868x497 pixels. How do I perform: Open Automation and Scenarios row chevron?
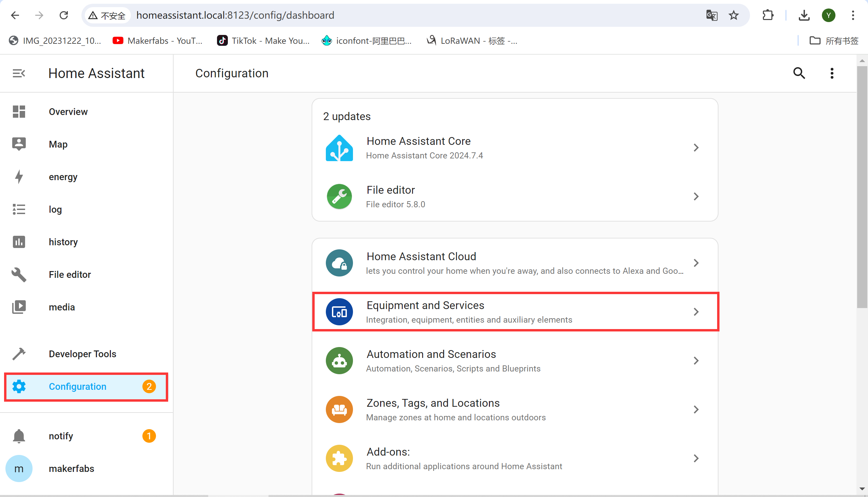pos(696,361)
